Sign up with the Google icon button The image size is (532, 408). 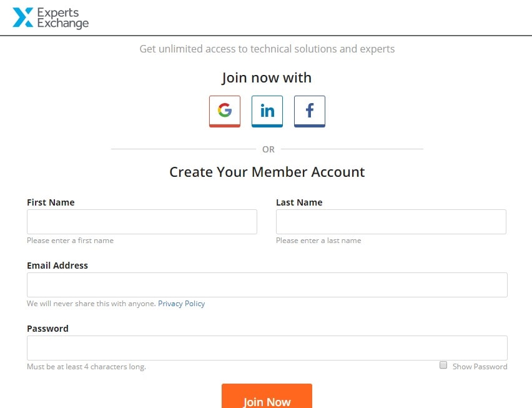(225, 111)
